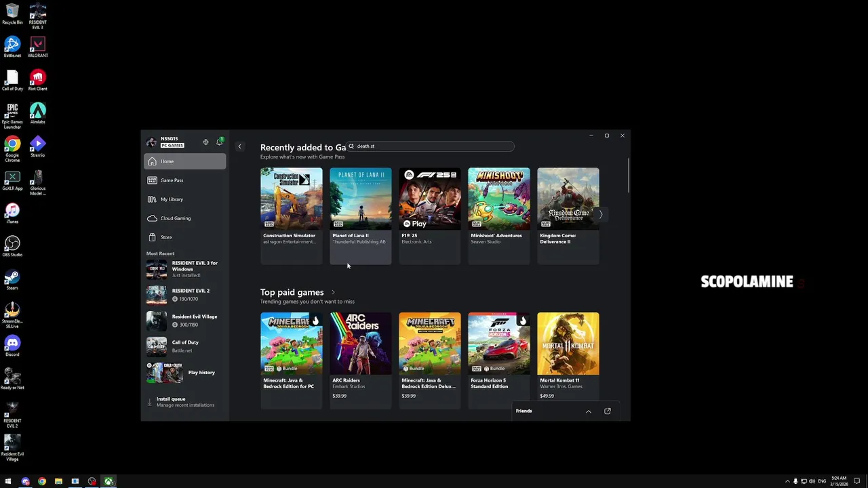The image size is (868, 488).
Task: Open Call of Duty recent entry
Action: click(x=184, y=346)
